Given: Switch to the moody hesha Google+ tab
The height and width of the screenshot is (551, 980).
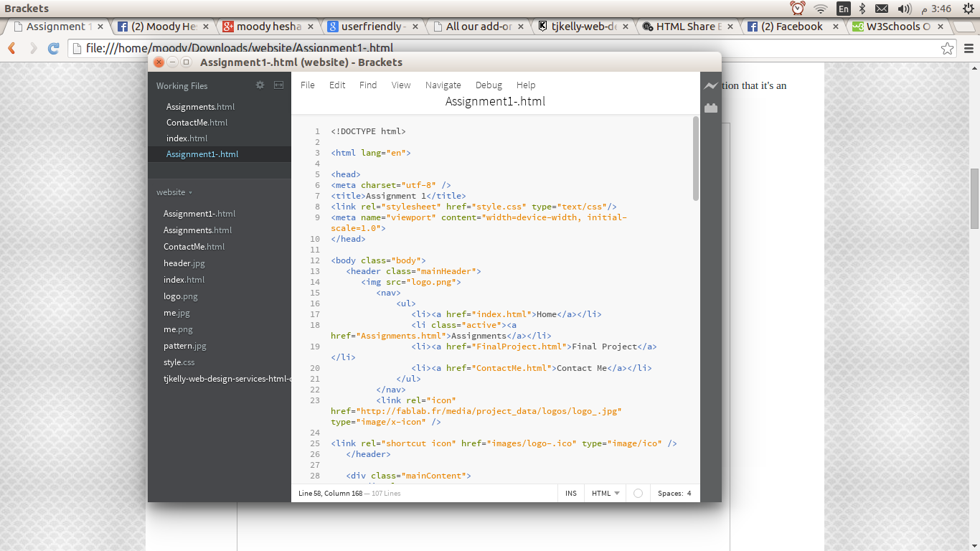Looking at the screenshot, I should [x=269, y=27].
